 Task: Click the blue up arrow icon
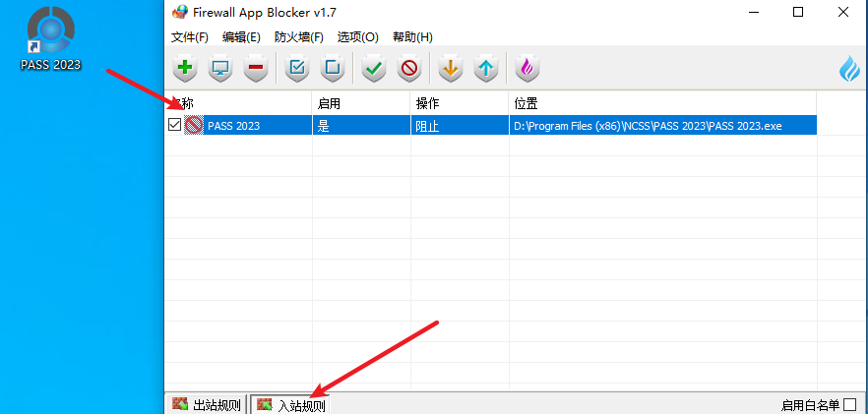coord(485,69)
